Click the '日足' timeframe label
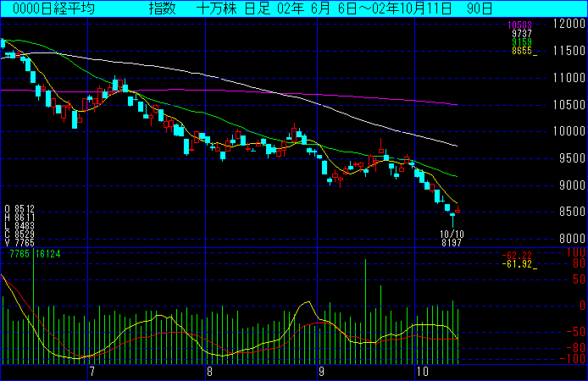The image size is (588, 381). coord(258,8)
